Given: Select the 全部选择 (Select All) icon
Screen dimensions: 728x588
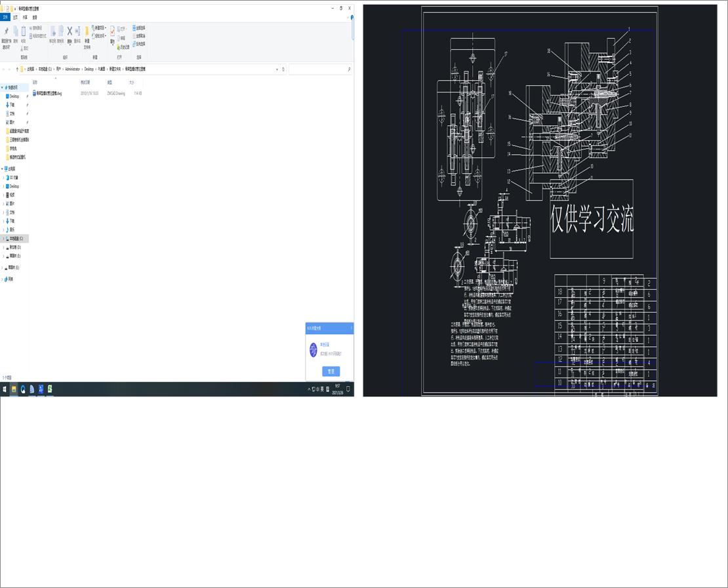Looking at the screenshot, I should (x=136, y=28).
